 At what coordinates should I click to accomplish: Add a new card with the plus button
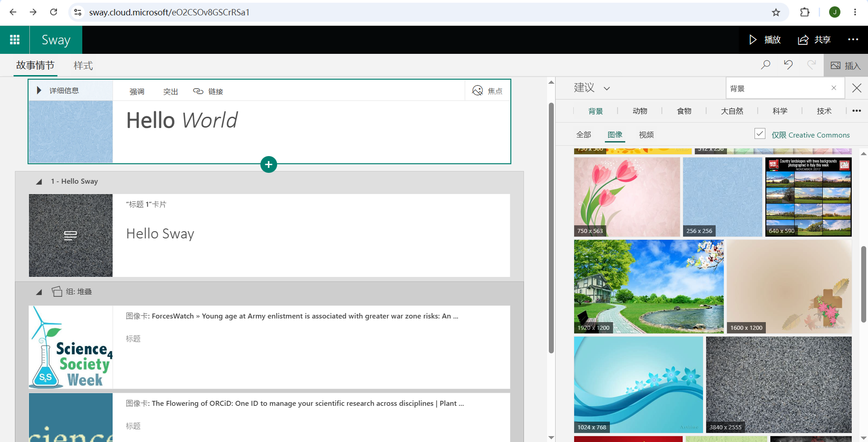269,164
